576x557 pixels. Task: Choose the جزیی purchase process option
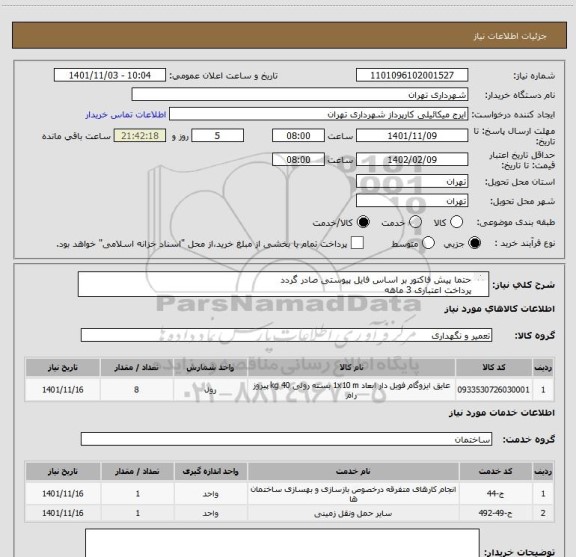coord(475,243)
